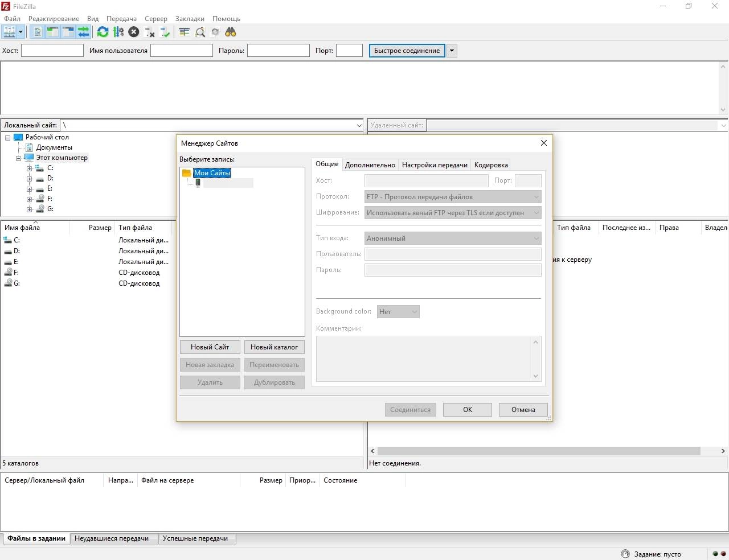The image size is (729, 560).
Task: Click the green Refresh file lists icon
Action: 103,32
